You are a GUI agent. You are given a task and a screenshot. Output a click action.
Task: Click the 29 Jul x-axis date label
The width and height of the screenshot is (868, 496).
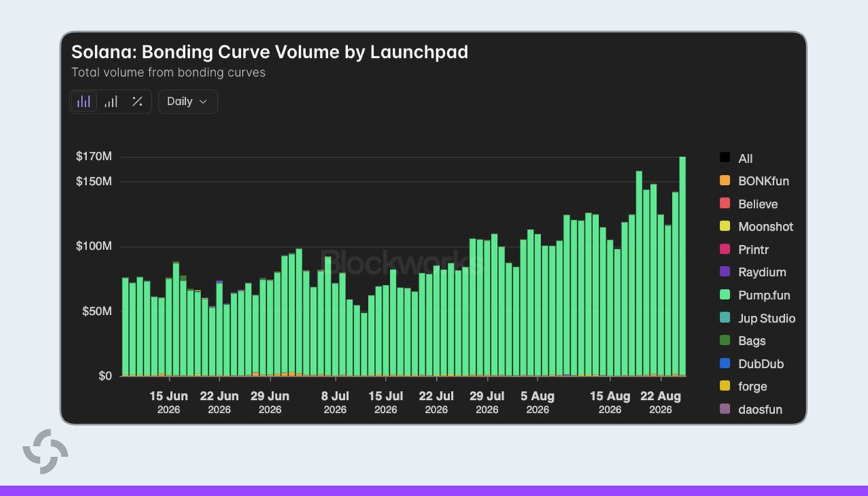pos(487,396)
